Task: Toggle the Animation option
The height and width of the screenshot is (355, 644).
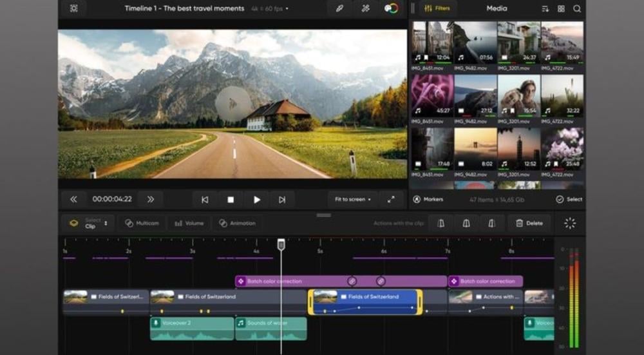Action: 237,223
